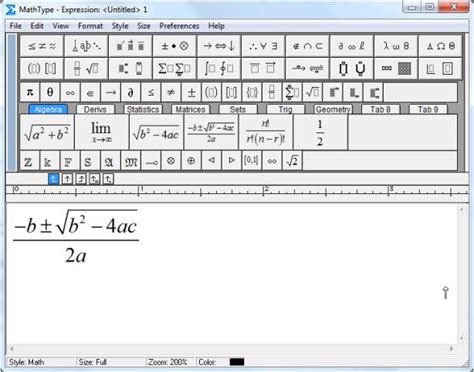Screen dimensions: 474x372
Task: Open operator symbols palette (± • ⊗)
Action: coord(175,46)
